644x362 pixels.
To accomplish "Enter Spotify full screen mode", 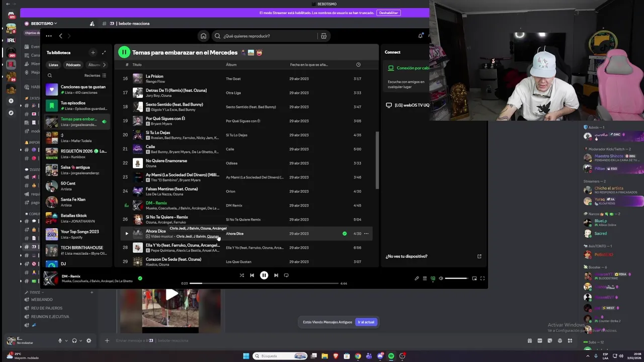I will pos(482,278).
